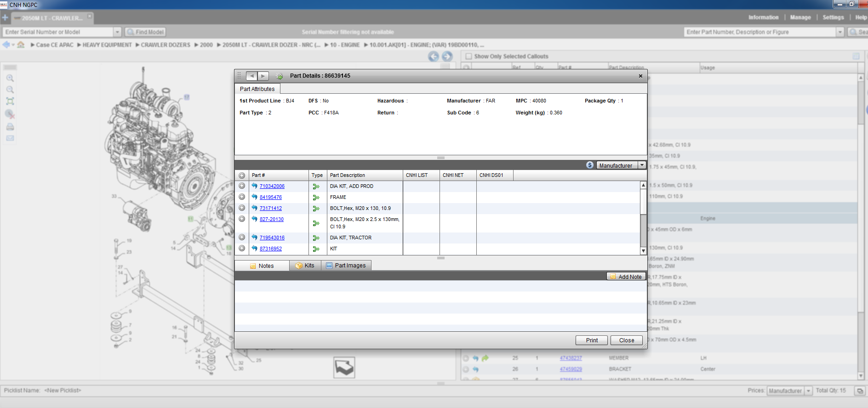Click green type icon in FRAME row
Image resolution: width=868 pixels, height=408 pixels.
tap(316, 198)
